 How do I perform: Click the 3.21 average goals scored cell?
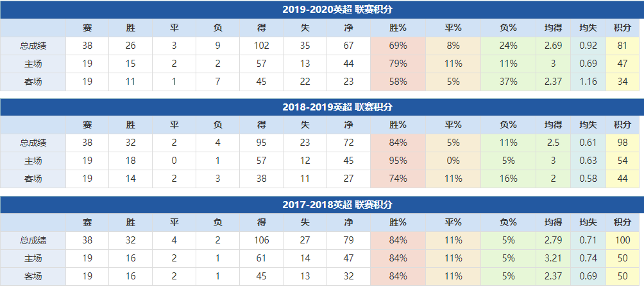[x=553, y=258]
